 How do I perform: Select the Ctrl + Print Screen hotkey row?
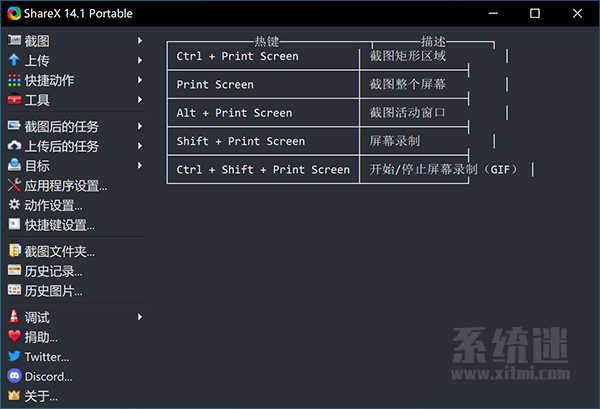318,56
